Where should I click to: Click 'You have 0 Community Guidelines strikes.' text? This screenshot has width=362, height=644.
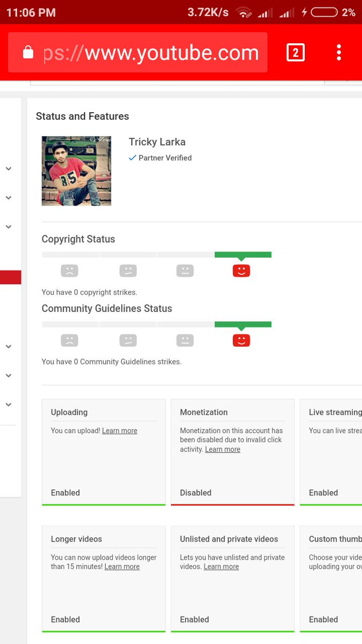click(x=112, y=362)
